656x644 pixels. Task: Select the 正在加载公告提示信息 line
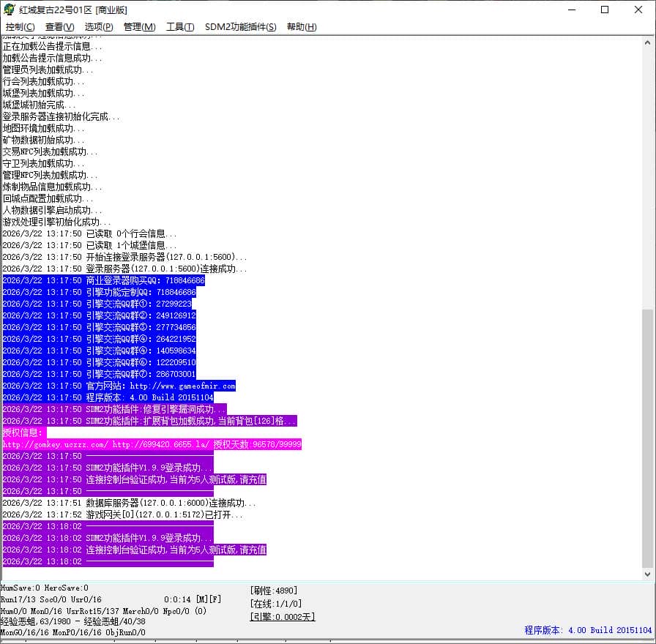coord(52,46)
